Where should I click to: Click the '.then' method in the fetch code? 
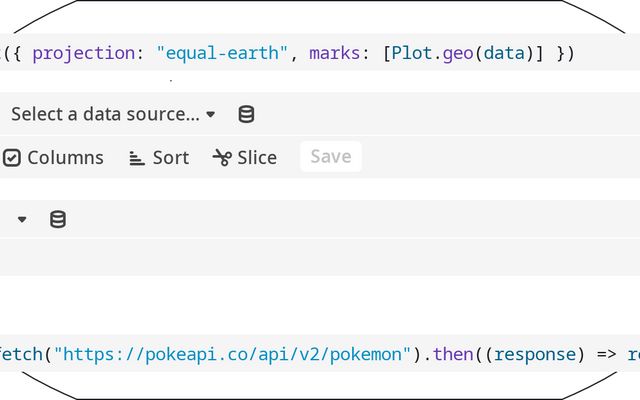[x=448, y=354]
